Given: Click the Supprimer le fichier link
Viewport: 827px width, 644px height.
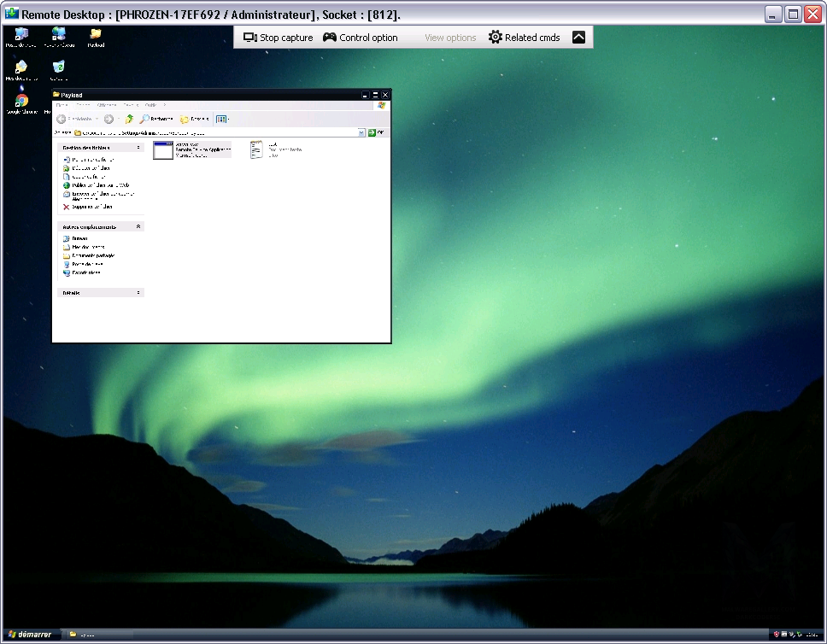Looking at the screenshot, I should (91, 207).
